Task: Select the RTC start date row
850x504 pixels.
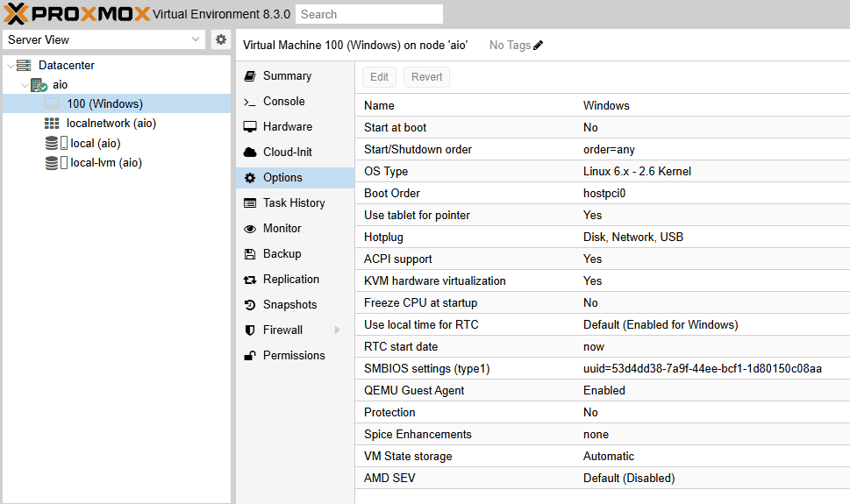Action: [x=603, y=347]
